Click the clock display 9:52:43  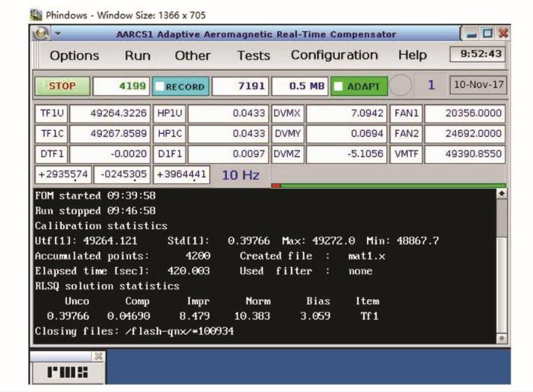point(477,54)
